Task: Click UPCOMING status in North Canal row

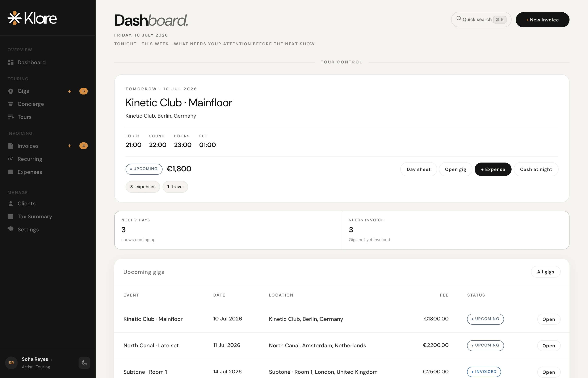Action: pyautogui.click(x=485, y=345)
